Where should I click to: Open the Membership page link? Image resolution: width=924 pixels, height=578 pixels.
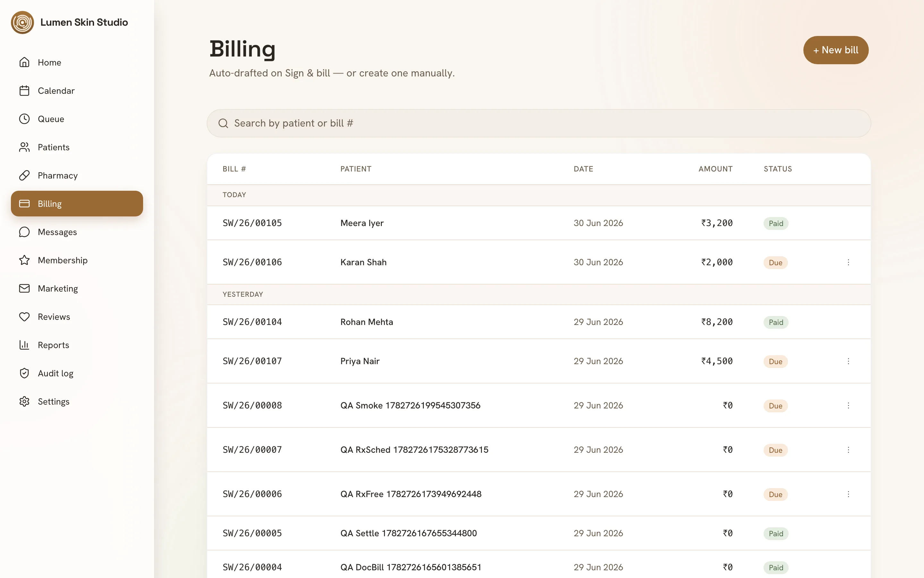click(77, 260)
